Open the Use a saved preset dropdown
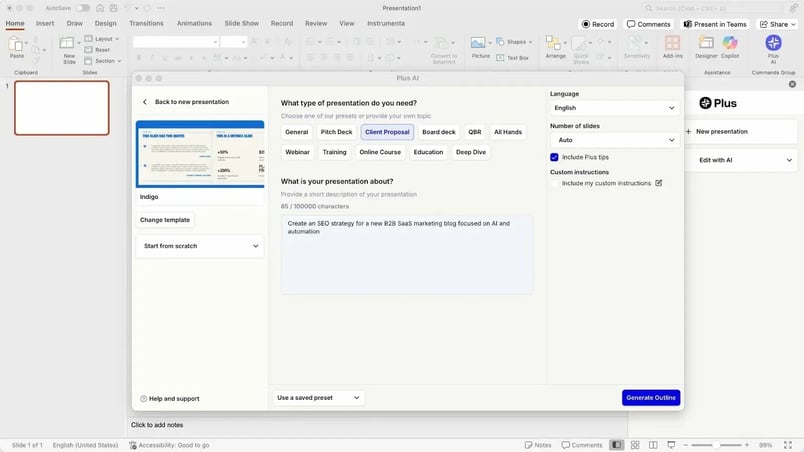The image size is (804, 452). pos(318,398)
